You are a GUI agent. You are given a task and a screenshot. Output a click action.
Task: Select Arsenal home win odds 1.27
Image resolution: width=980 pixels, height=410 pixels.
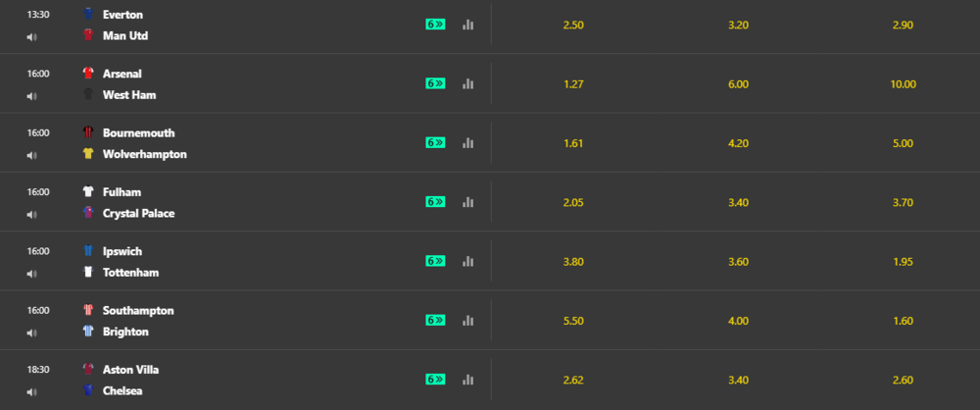[573, 84]
